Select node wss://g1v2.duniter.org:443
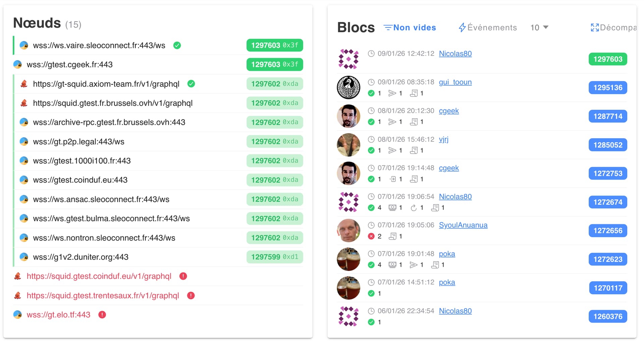 coord(80,257)
